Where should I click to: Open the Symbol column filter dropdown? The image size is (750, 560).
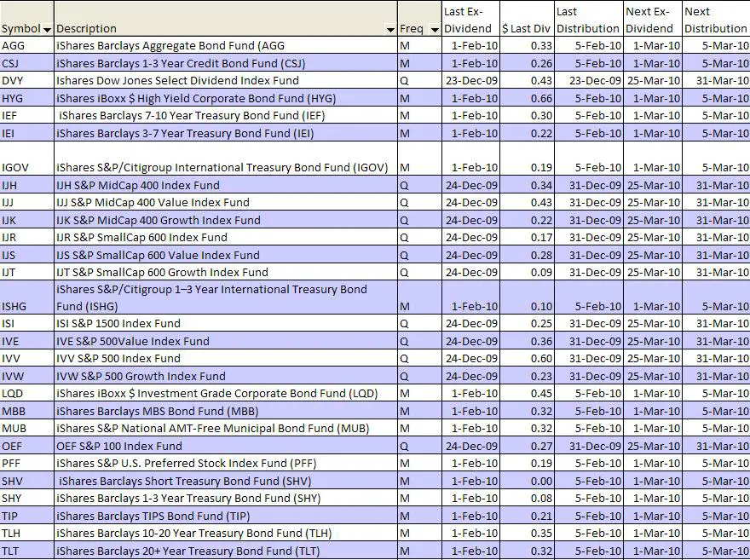(x=48, y=30)
